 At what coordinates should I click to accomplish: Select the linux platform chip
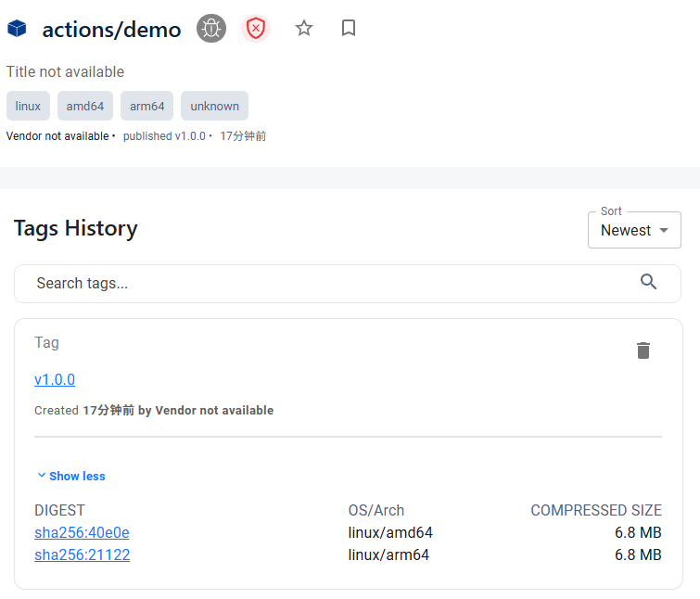(x=28, y=106)
